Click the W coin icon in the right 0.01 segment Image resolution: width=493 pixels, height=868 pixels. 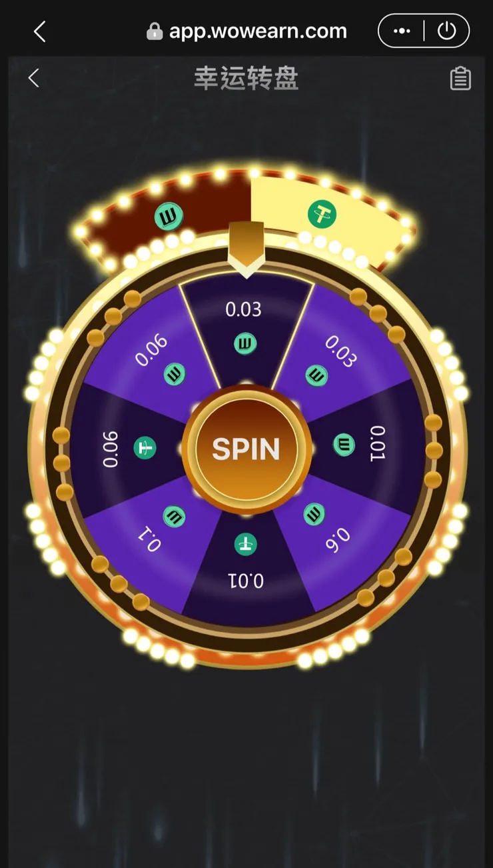pos(344,444)
